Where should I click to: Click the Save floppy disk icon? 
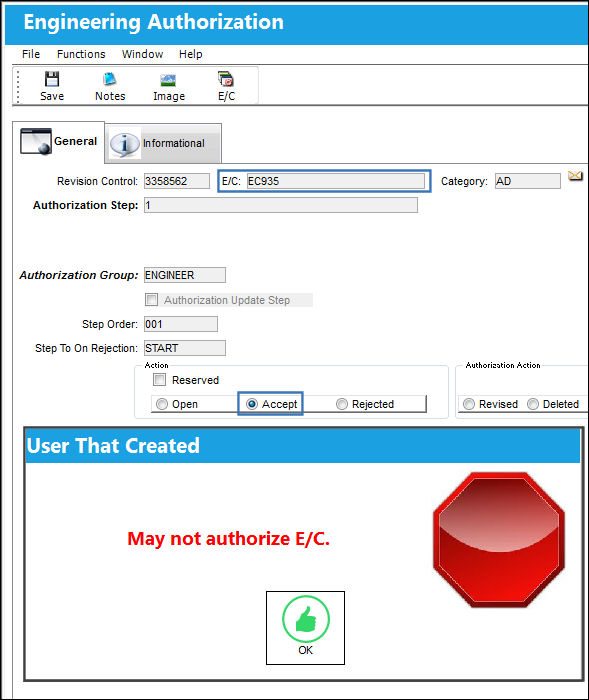[52, 79]
